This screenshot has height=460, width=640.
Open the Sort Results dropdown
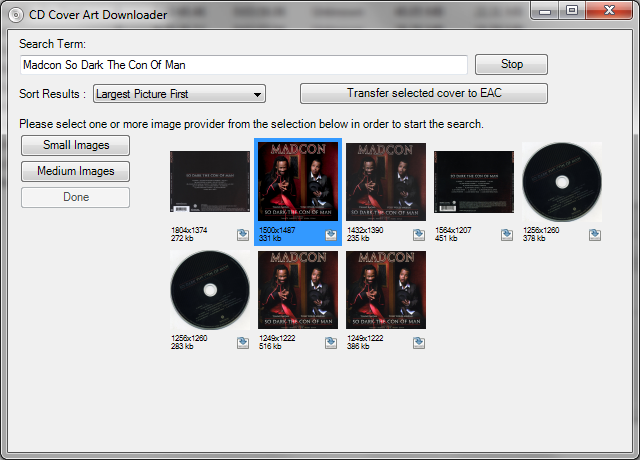[x=179, y=94]
